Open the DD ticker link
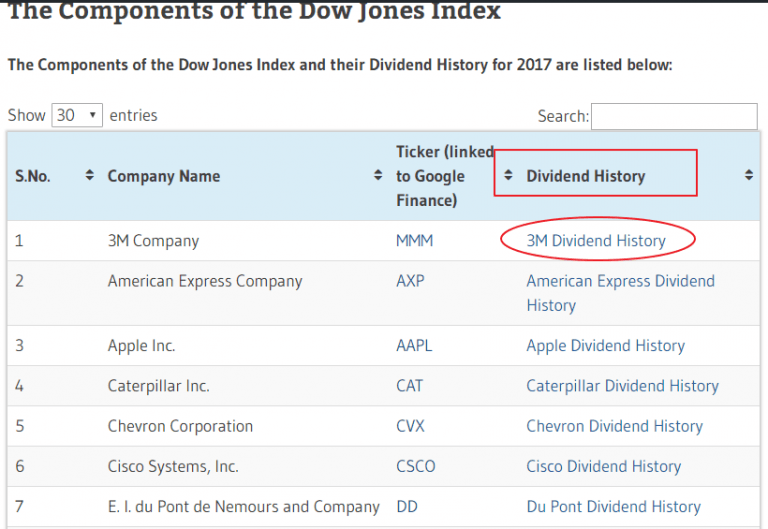 [407, 506]
